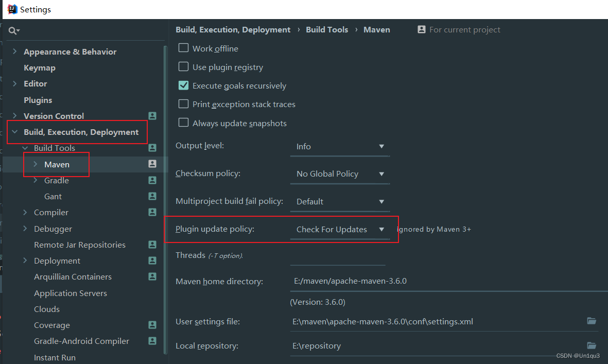Enable Print exception stack traces checkbox
This screenshot has width=608, height=364.
pos(183,104)
